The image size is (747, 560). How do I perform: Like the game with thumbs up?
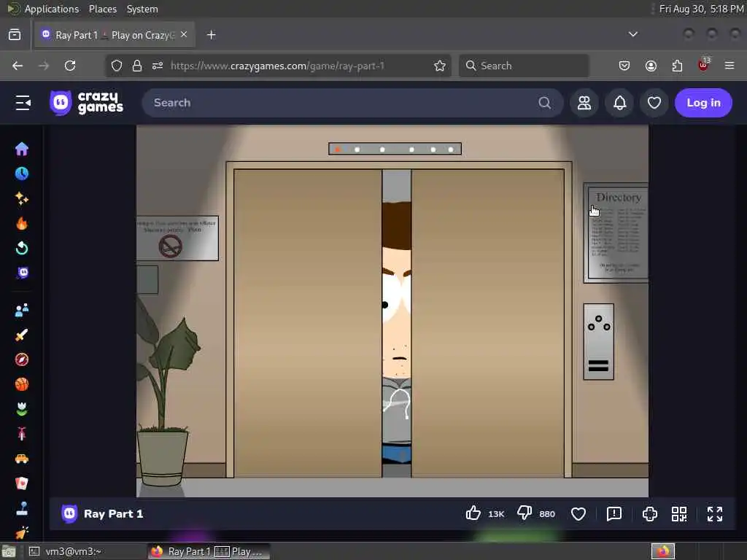pos(473,513)
